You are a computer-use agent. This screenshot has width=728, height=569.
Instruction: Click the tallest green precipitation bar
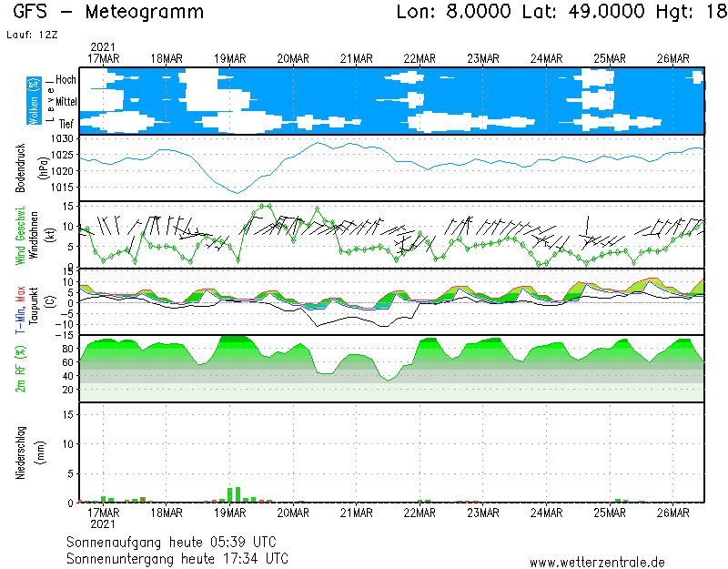(x=230, y=494)
